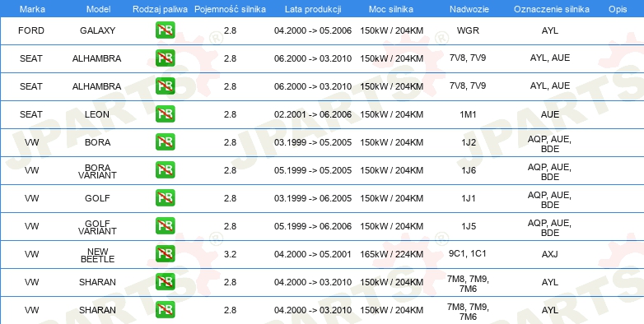Select the AXJ engine code cell
The height and width of the screenshot is (324, 644).
click(550, 254)
